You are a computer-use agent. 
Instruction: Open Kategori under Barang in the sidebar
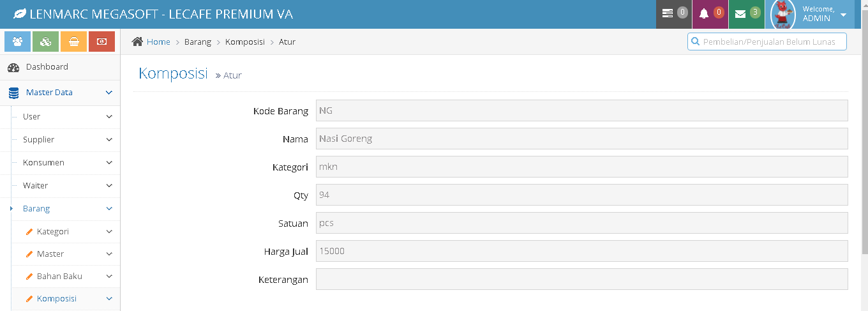point(53,232)
